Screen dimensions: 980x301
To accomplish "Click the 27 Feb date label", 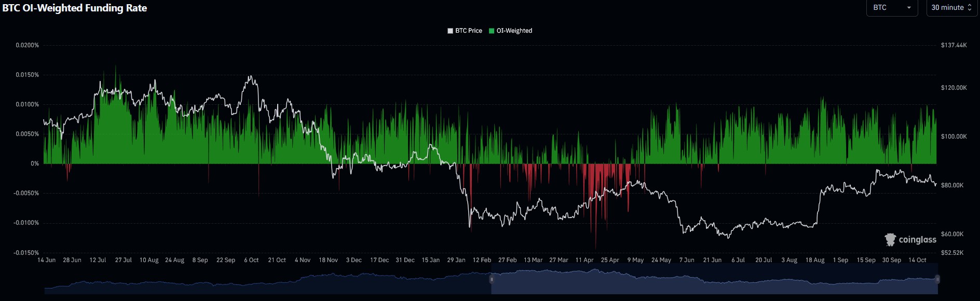I will click(508, 260).
